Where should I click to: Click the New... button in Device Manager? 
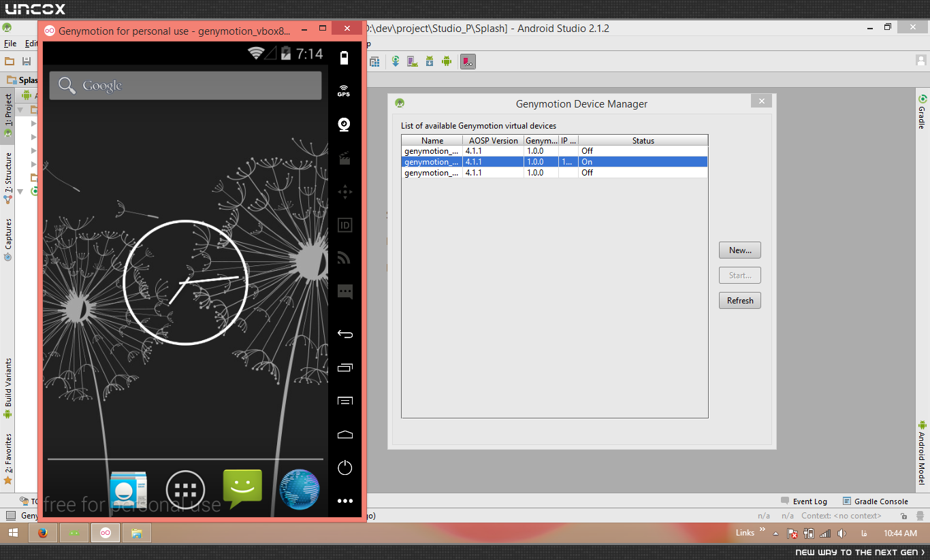tap(740, 250)
